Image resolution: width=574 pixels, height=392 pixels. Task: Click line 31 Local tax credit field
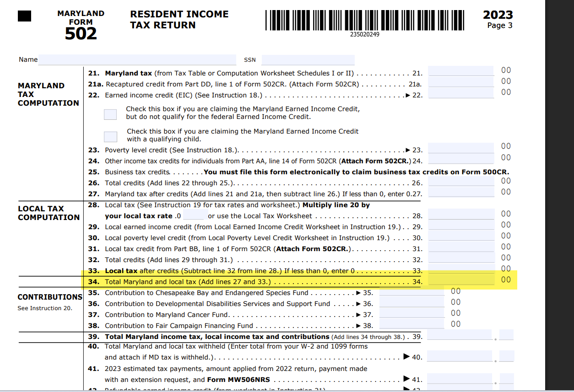[461, 247]
